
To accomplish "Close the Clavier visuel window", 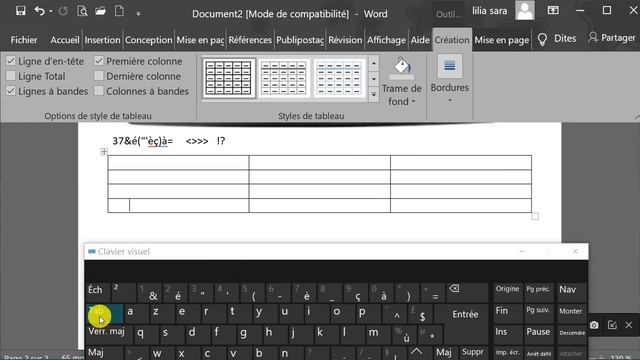I will point(575,251).
